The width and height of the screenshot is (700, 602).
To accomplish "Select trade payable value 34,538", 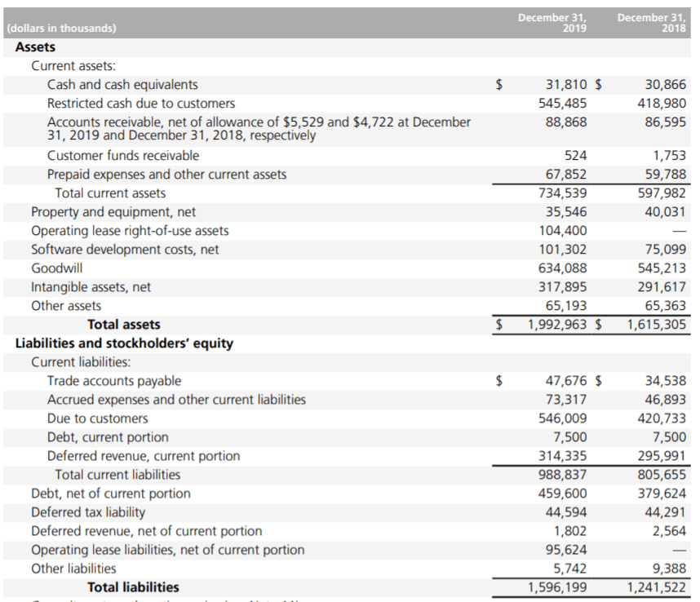I will click(x=665, y=381).
